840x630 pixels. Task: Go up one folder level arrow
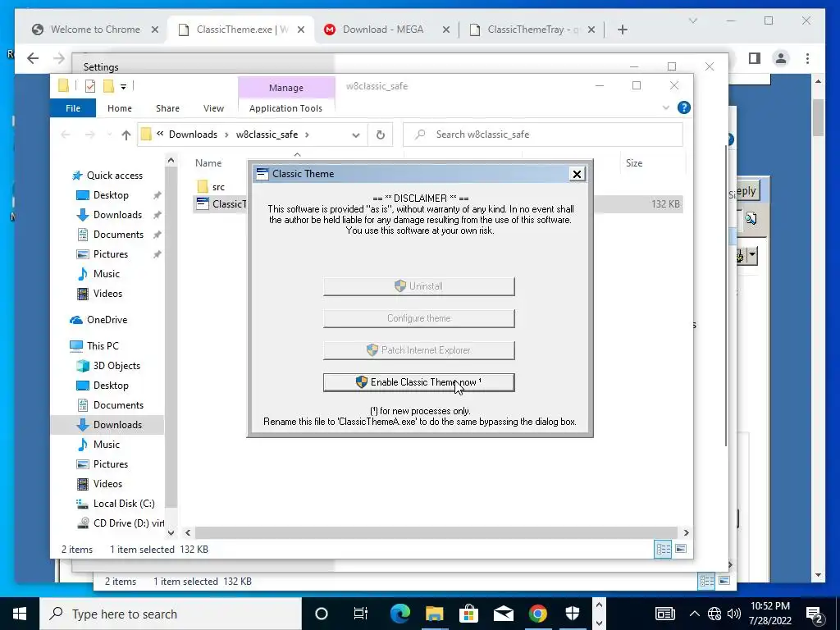click(126, 135)
